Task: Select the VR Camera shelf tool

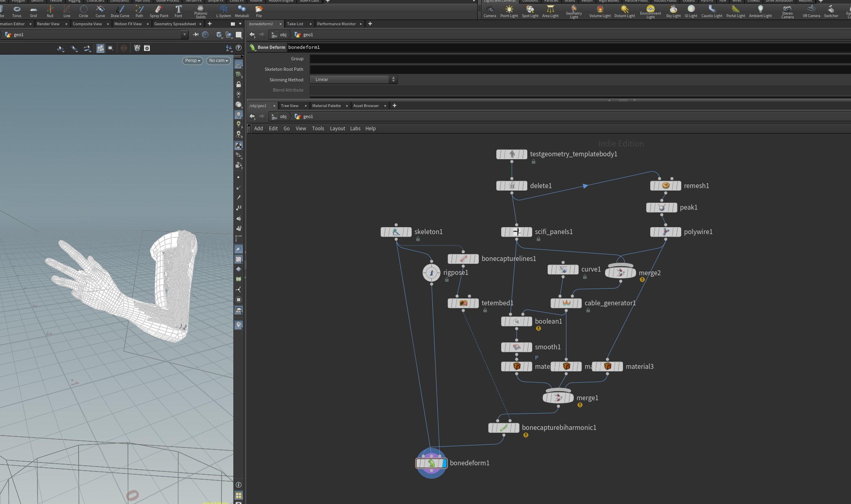Action: (x=811, y=11)
